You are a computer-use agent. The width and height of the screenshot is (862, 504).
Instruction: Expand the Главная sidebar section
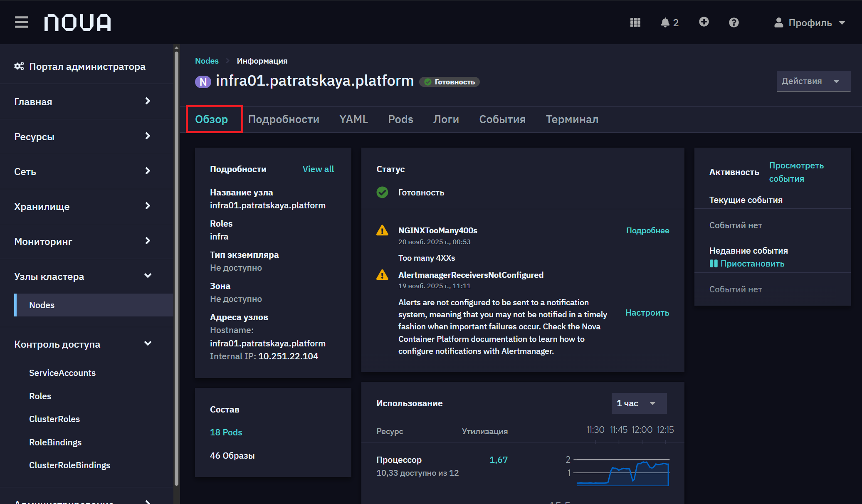(x=86, y=101)
